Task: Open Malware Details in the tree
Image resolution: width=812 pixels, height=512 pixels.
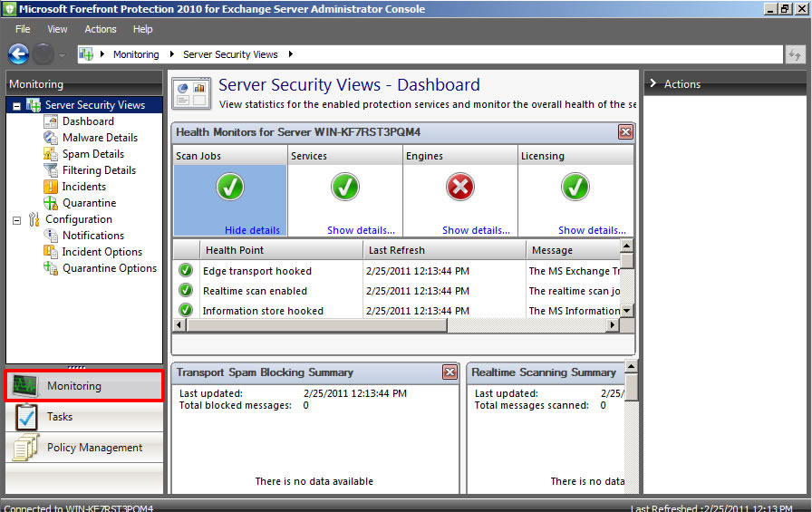Action: [x=100, y=138]
